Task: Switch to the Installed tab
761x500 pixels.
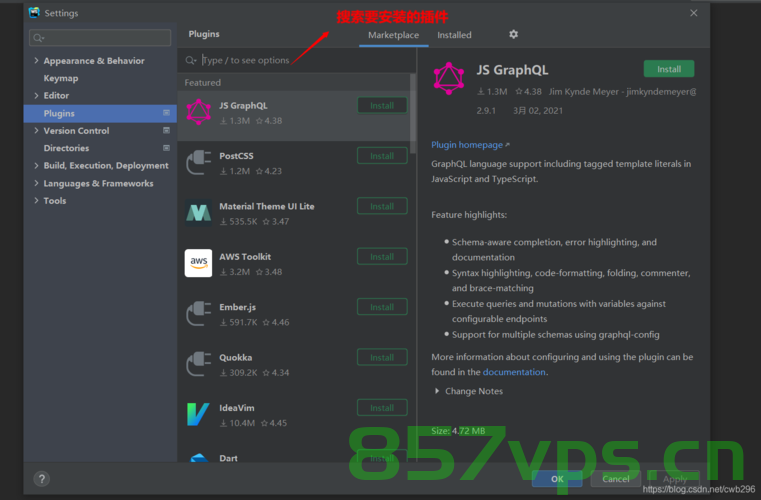Action: (x=454, y=35)
